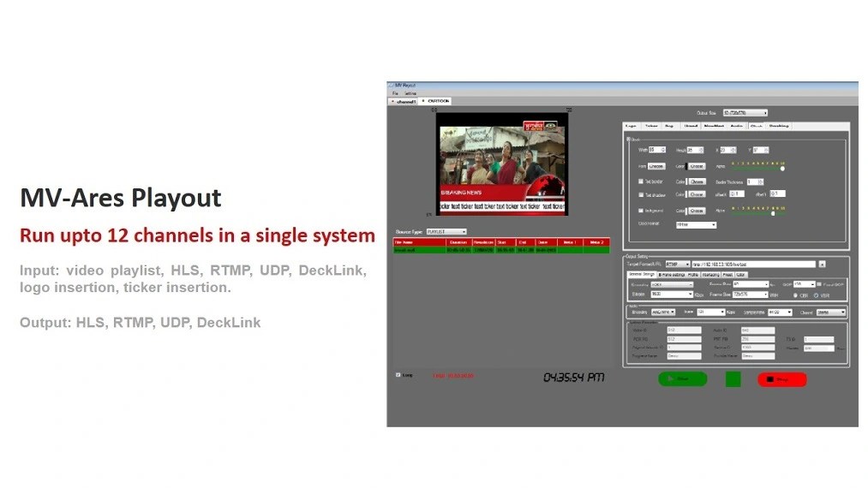Screen dimensions: 868x488
Task: Switch to the channel1 tab
Action: 404,101
